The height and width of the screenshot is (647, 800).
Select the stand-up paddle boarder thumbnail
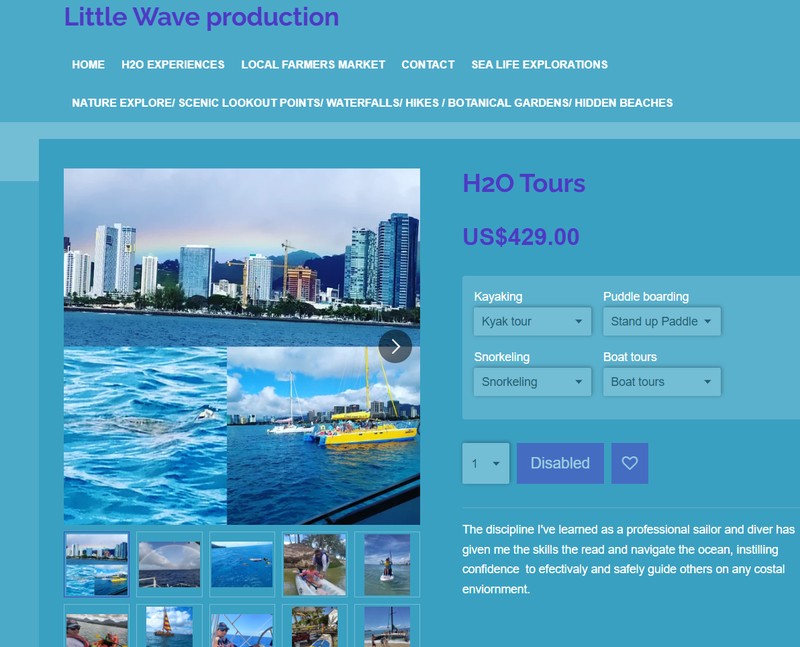coord(386,565)
